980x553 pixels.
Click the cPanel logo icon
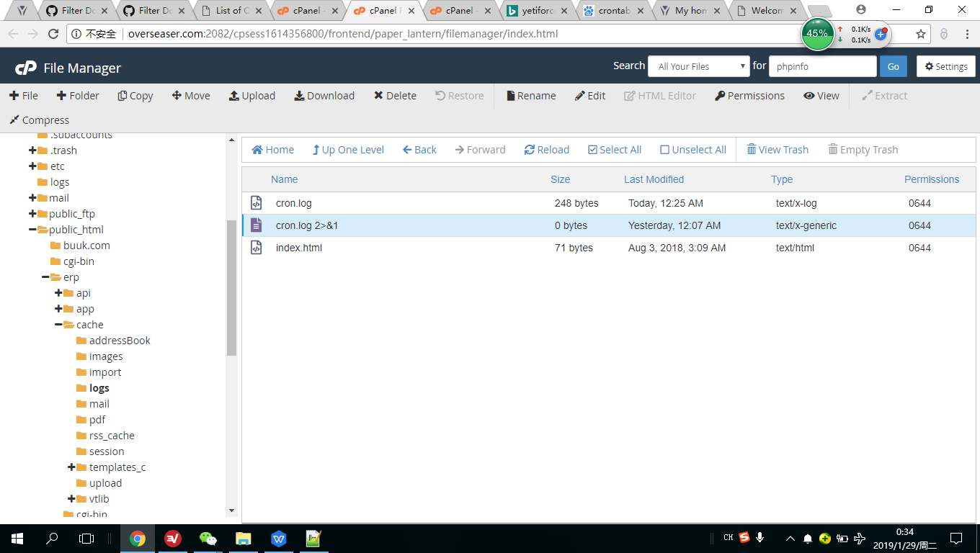26,68
